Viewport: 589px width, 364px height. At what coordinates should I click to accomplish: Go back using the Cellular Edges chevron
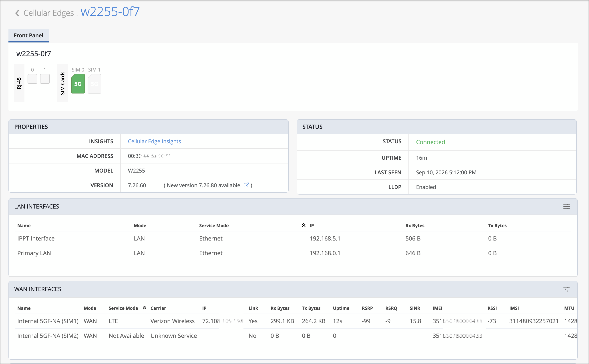pyautogui.click(x=17, y=13)
